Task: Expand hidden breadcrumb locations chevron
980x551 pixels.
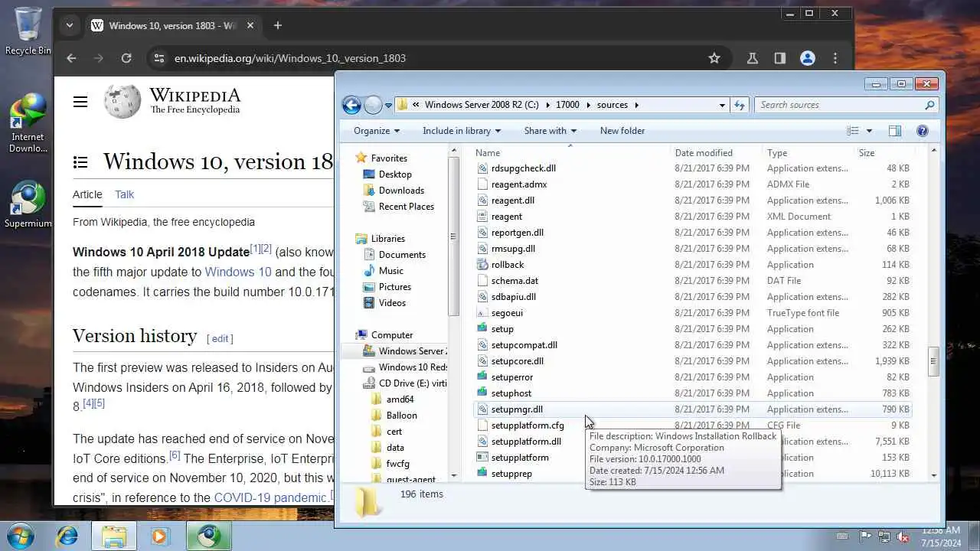Action: [416, 105]
